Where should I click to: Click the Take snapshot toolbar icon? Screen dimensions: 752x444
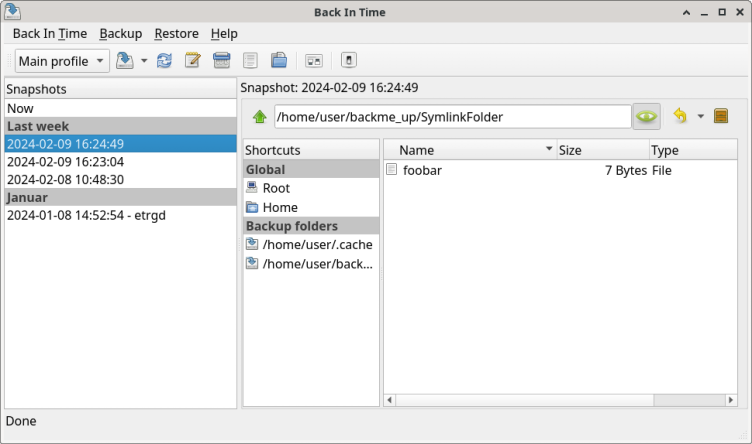click(x=125, y=61)
